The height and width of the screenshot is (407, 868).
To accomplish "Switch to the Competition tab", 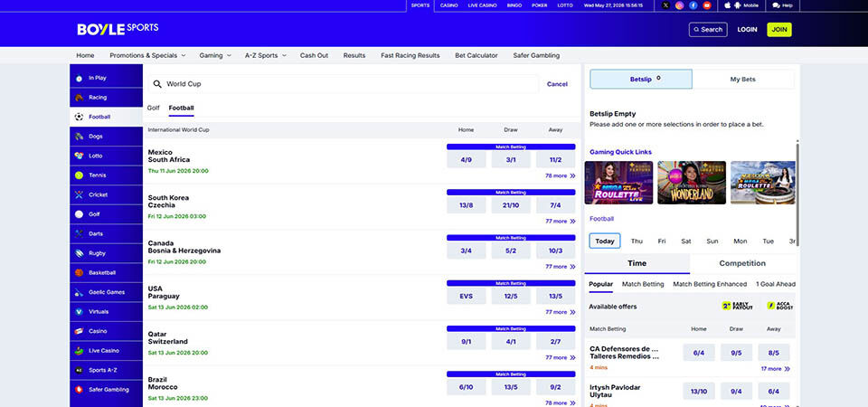I will (742, 263).
